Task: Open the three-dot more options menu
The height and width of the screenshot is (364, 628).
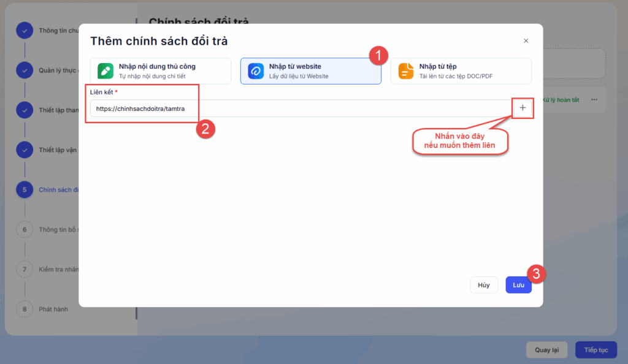Action: (594, 100)
